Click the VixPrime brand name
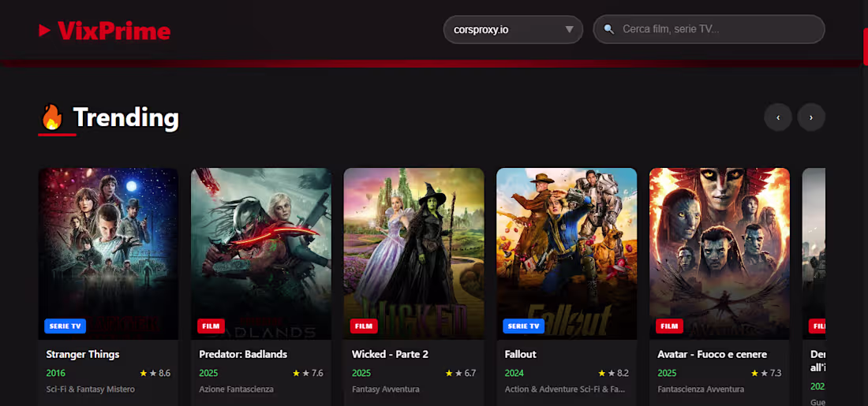Viewport: 868px width, 406px height. pos(114,31)
